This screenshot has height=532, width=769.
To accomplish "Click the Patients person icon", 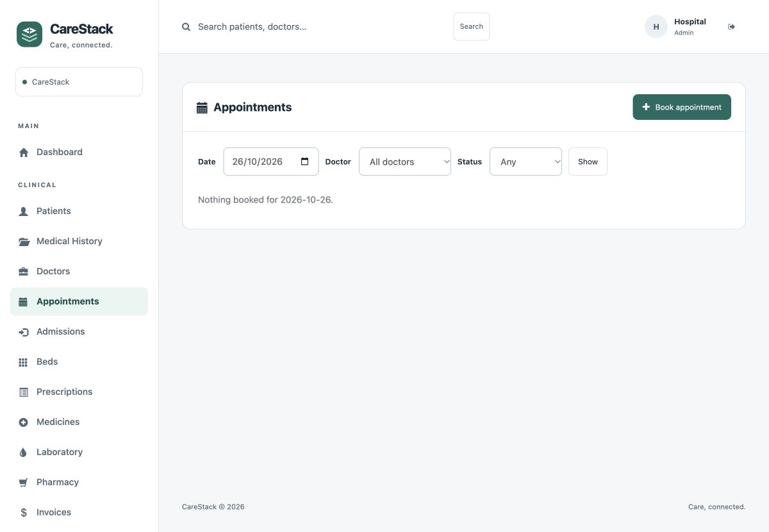I will [24, 212].
